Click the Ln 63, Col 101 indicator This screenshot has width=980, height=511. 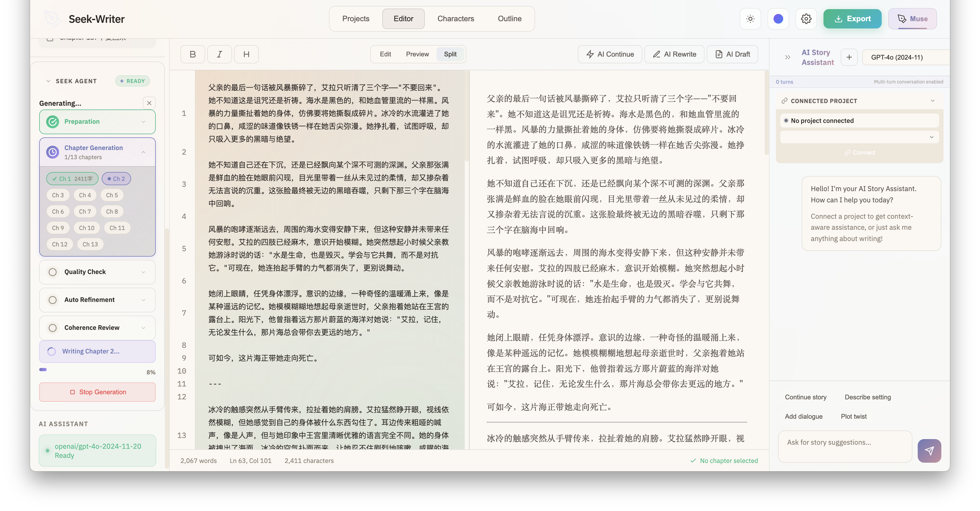pos(250,461)
